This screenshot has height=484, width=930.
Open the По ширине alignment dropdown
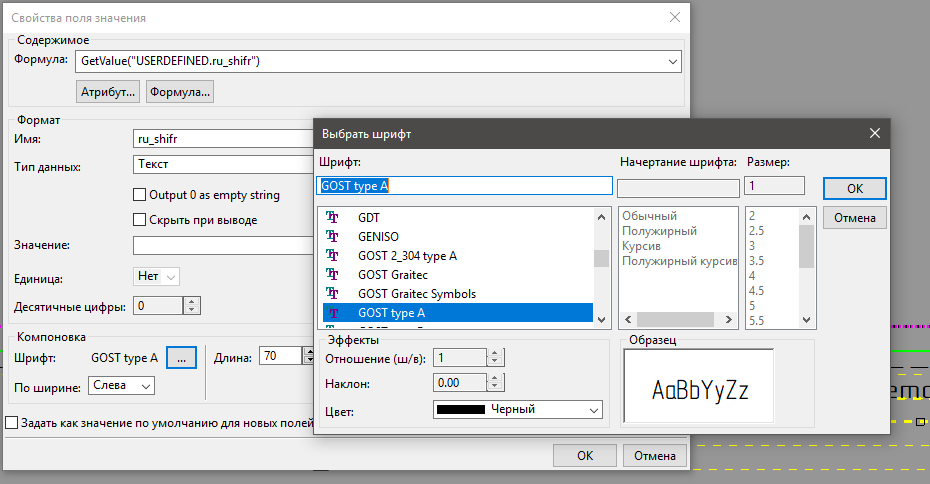coord(145,385)
